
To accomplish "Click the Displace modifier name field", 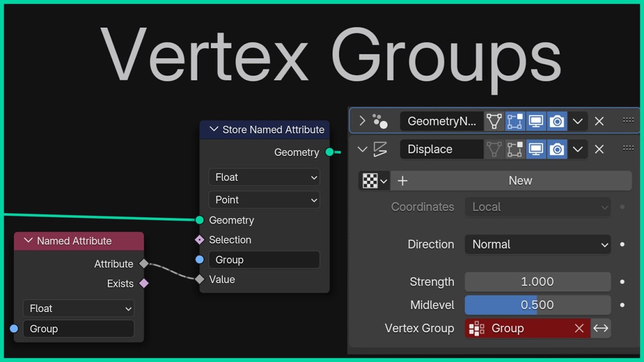I will click(x=442, y=149).
